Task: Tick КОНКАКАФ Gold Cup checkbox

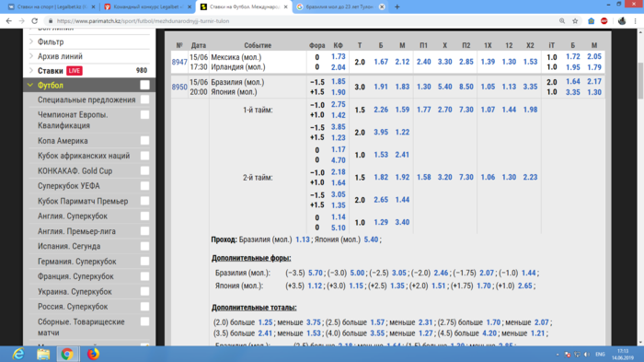Action: point(144,170)
